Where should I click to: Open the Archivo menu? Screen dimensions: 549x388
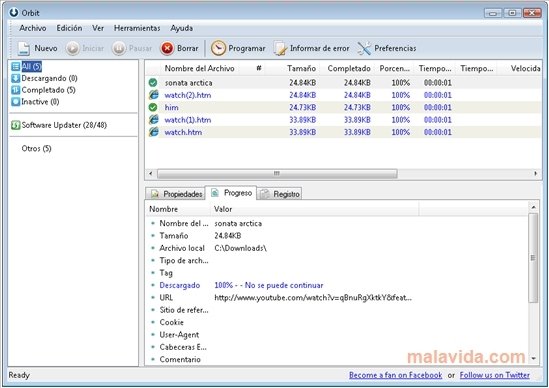click(33, 28)
